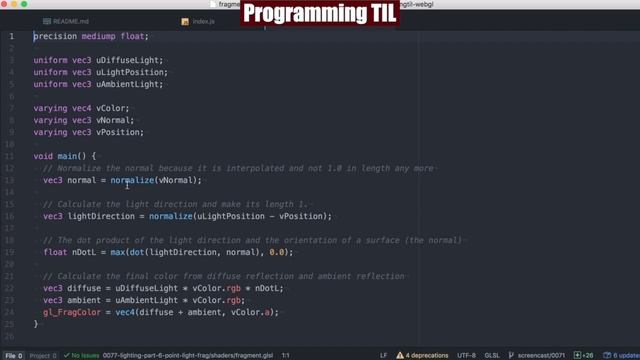Click on 'vec3 diffuse' assignment line
The width and height of the screenshot is (640, 360).
pos(163,288)
